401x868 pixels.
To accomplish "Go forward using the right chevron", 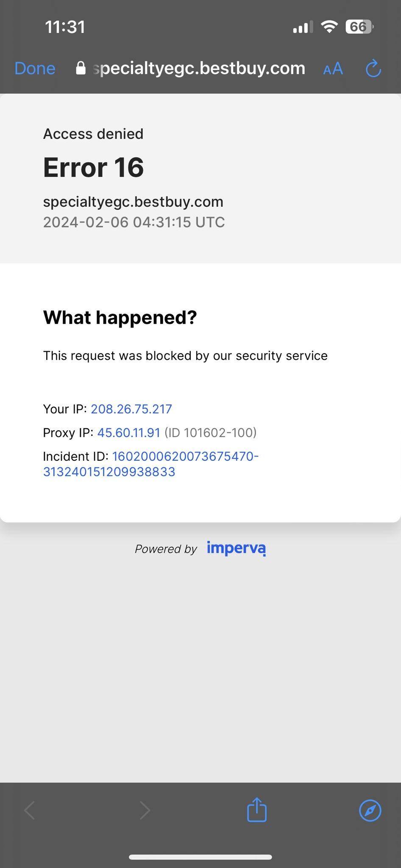I will (145, 810).
